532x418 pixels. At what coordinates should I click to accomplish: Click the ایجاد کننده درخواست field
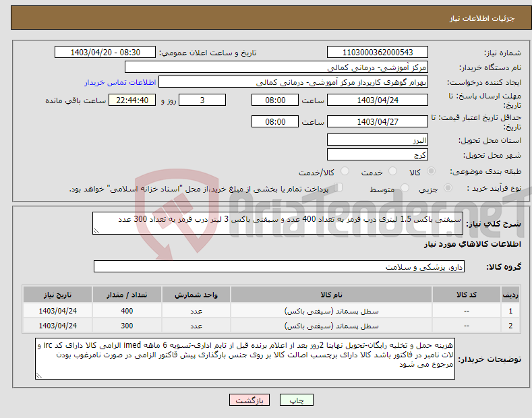point(293,82)
